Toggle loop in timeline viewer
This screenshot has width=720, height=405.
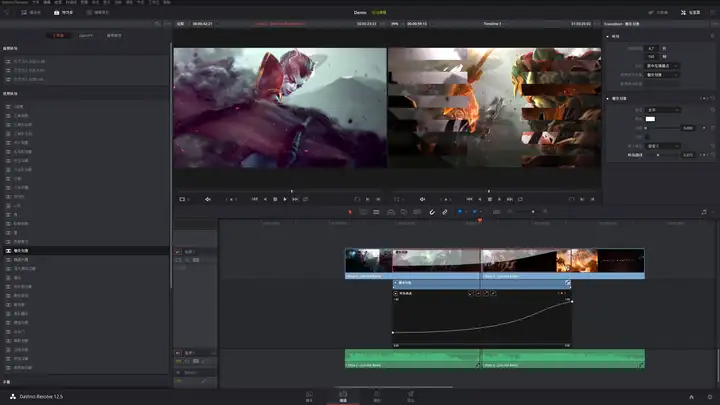coord(520,199)
